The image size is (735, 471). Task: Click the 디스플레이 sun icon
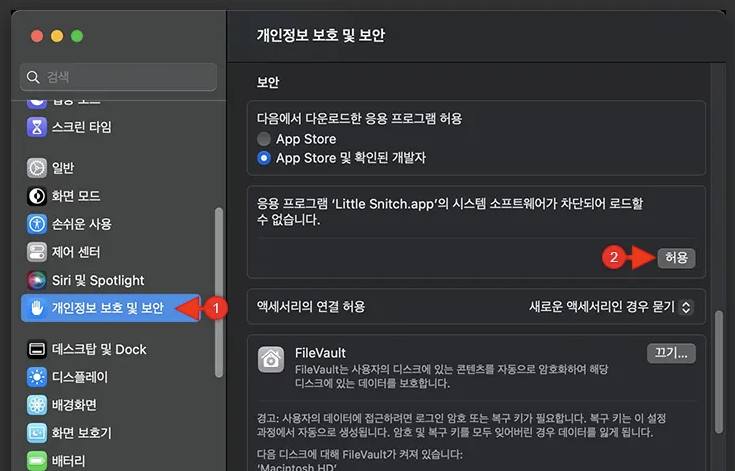(x=37, y=377)
